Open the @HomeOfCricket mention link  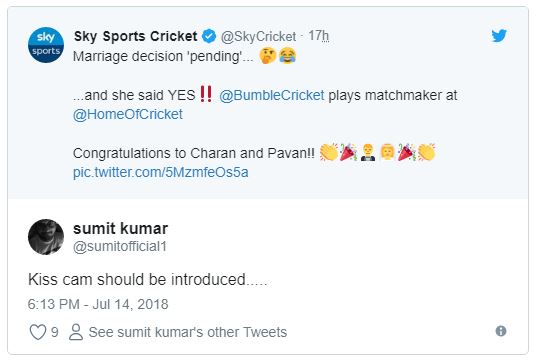tap(128, 114)
